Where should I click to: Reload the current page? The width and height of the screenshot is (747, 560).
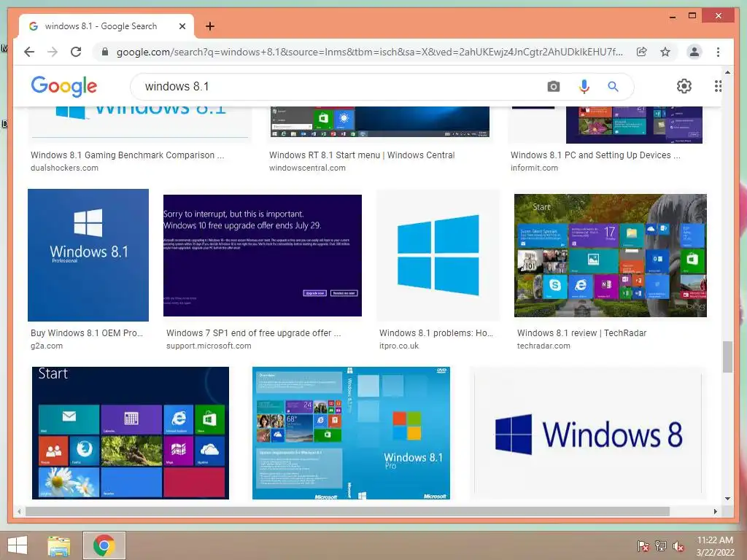76,52
